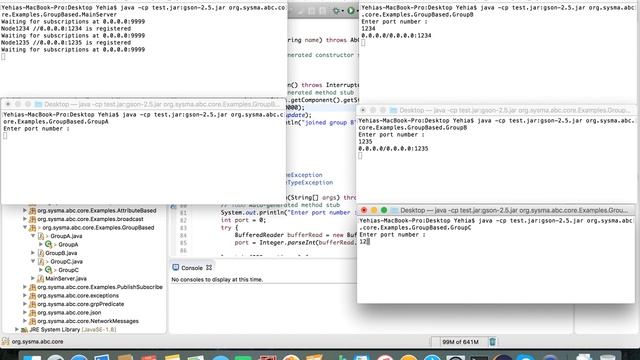Viewport: 640px width, 360px height.
Task: Expand the Examples.AttributeBased package
Action: pyautogui.click(x=25, y=211)
